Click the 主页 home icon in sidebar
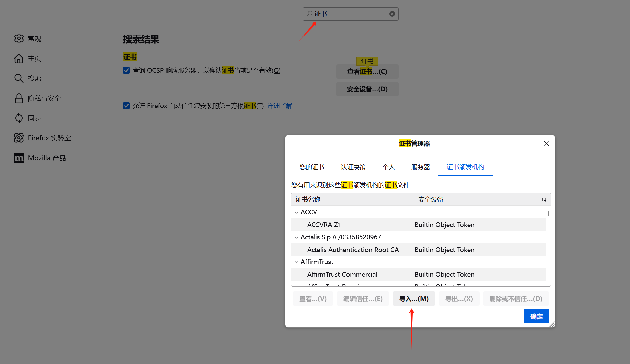This screenshot has width=630, height=364. tap(19, 58)
